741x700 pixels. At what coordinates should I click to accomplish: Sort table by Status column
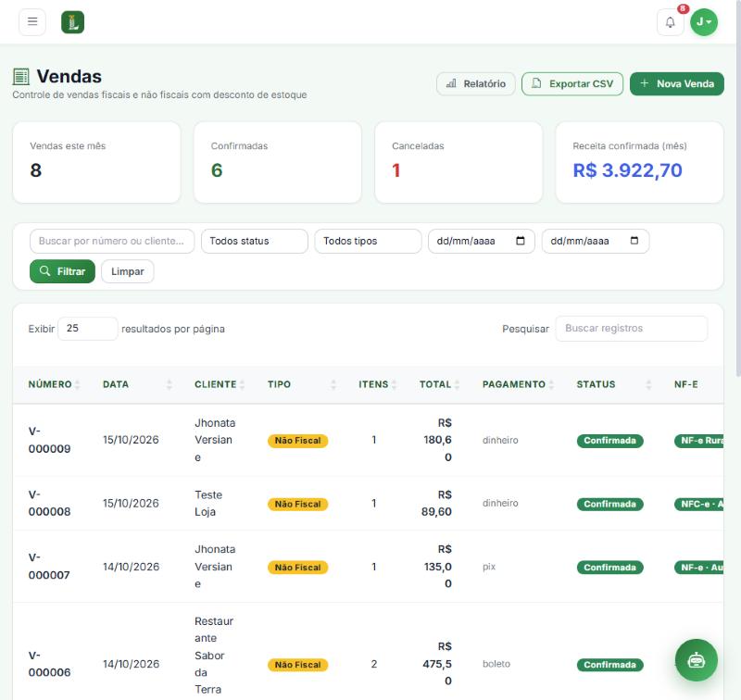click(614, 384)
